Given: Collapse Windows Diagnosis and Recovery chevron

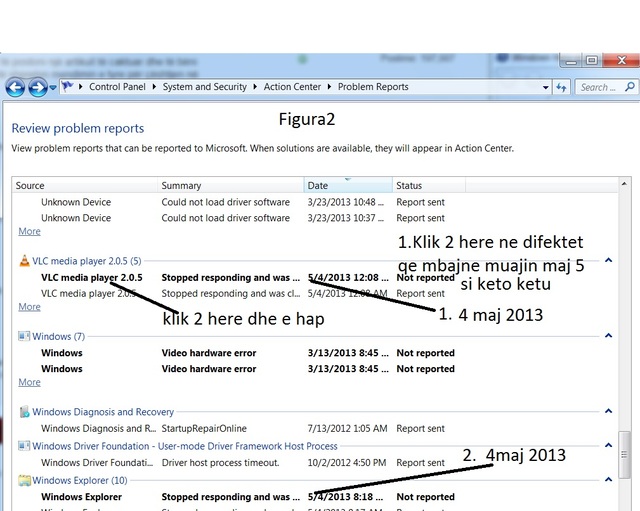Looking at the screenshot, I should 608,411.
